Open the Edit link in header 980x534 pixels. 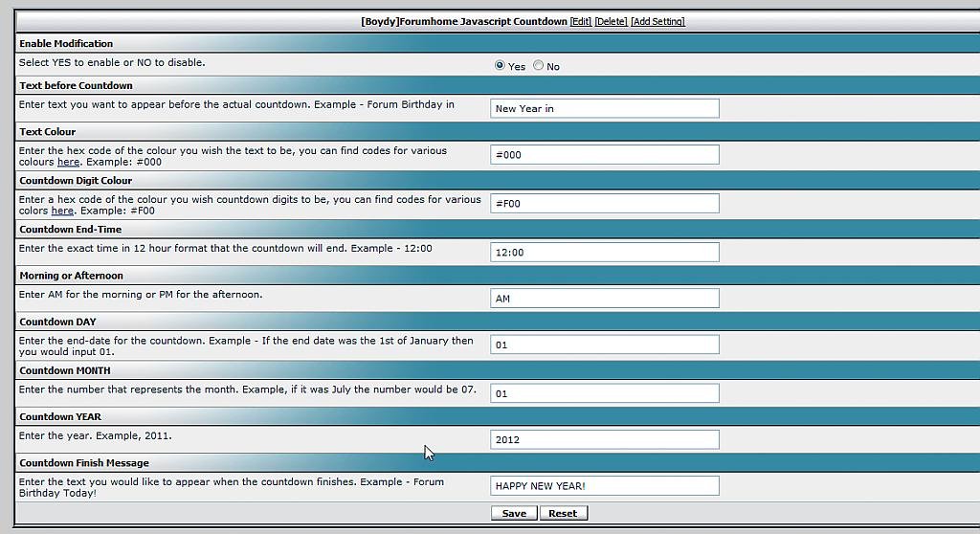[x=581, y=21]
